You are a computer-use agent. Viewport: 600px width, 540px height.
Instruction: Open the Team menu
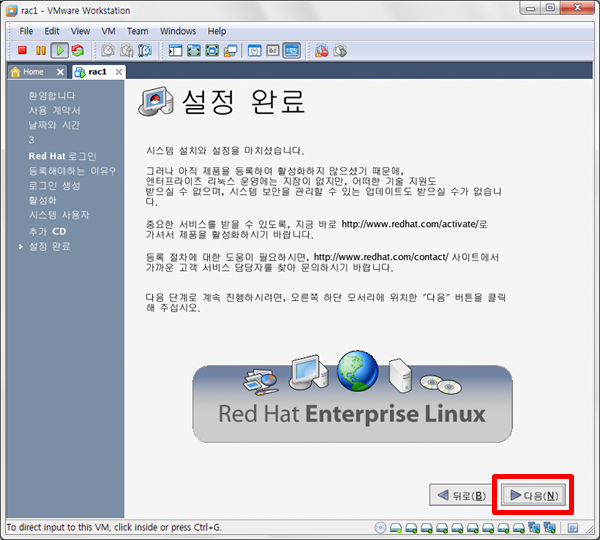(x=138, y=31)
